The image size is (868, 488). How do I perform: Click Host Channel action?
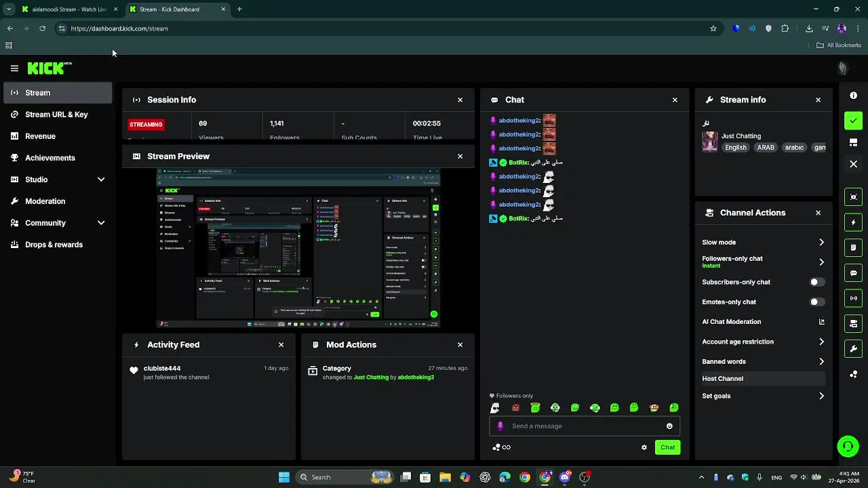(764, 379)
